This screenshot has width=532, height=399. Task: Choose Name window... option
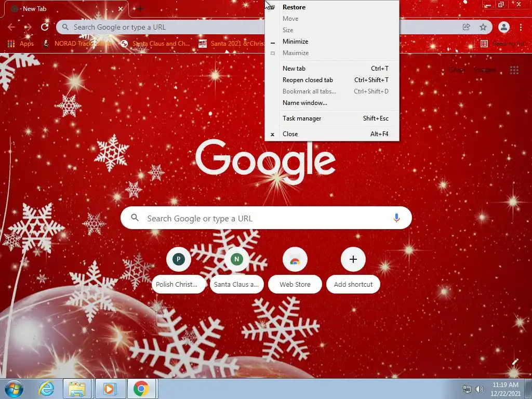pyautogui.click(x=332, y=103)
